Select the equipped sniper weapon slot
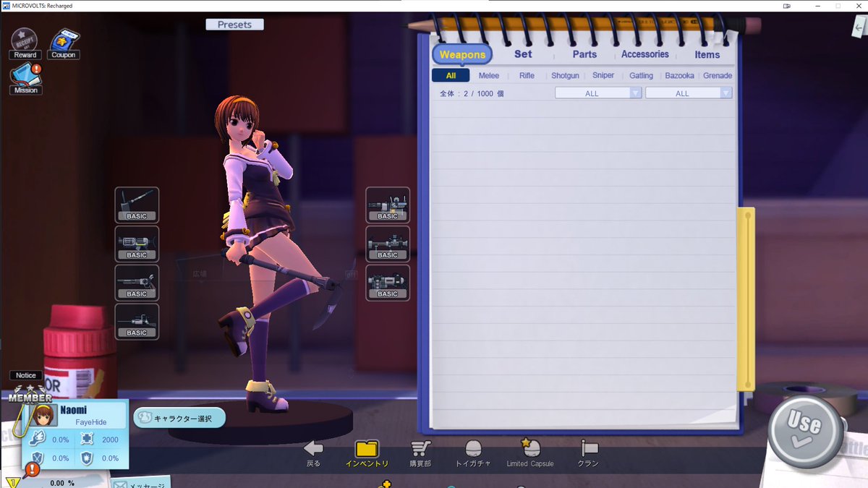Viewport: 868px width, 488px height. coord(137,322)
